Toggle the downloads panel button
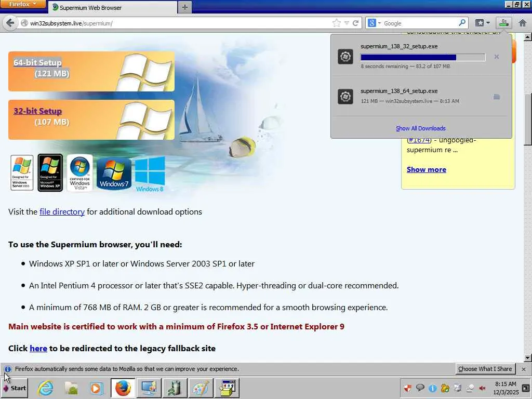 504,23
